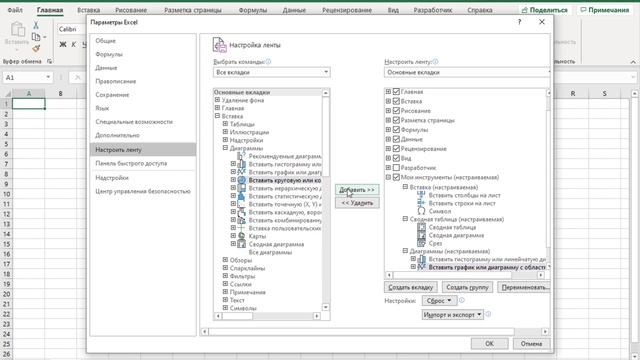Select the 'Срез' slicer icon
The image size is (640, 360).
tap(421, 243)
